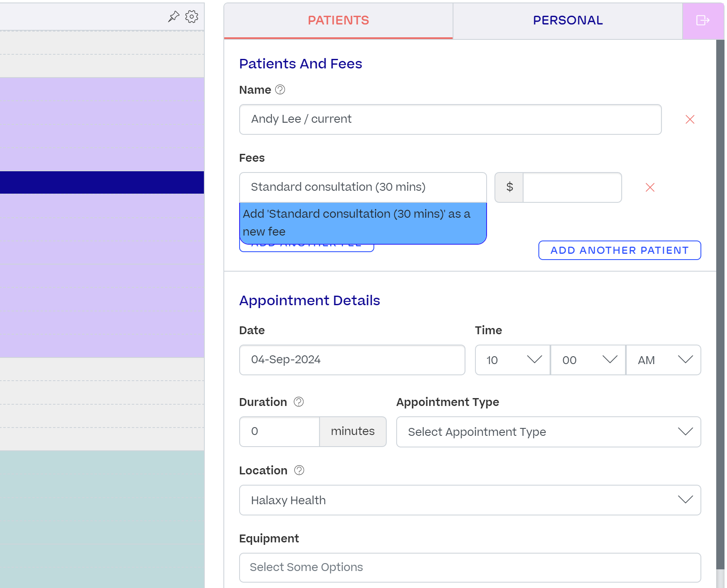Image resolution: width=727 pixels, height=588 pixels.
Task: Click the Add Another Patient button
Action: [x=620, y=250]
